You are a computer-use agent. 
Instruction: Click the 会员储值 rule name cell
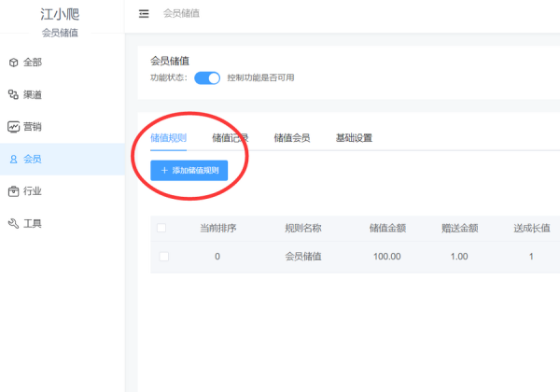tap(302, 257)
